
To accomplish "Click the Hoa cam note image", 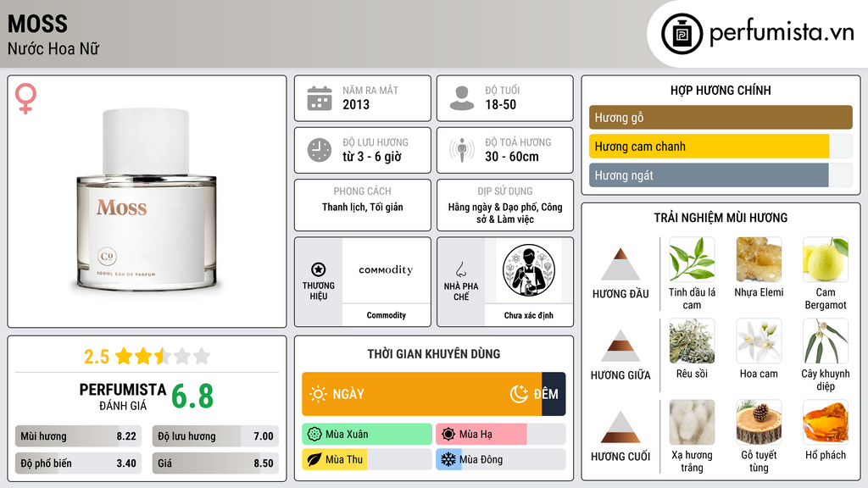I will (x=759, y=341).
